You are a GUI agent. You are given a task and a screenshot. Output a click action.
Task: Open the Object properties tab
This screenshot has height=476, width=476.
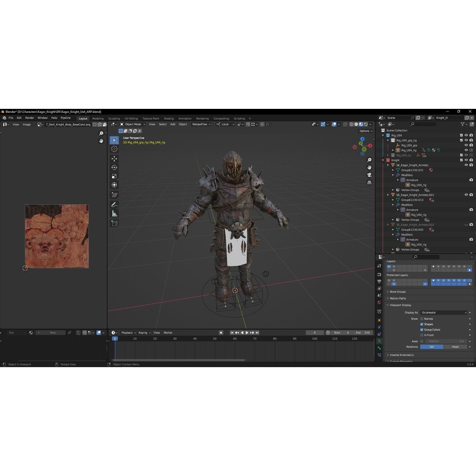coord(379,320)
